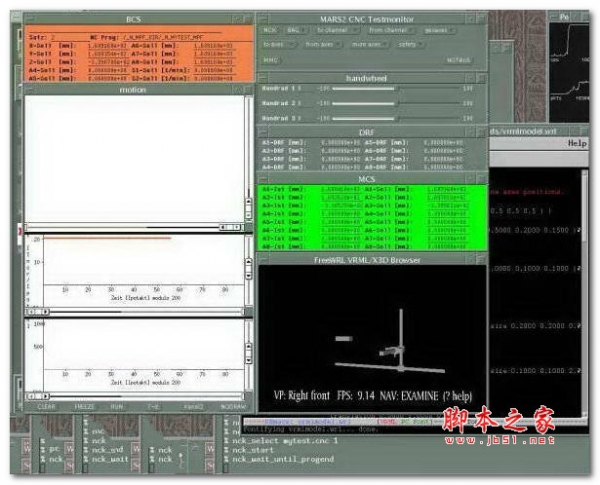The width and height of the screenshot is (600, 485).
Task: Click the DRF window title bar
Action: 366,132
